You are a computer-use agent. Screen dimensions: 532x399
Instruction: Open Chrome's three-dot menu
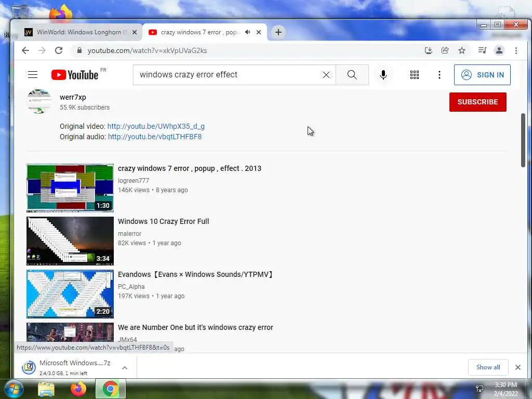[x=516, y=50]
